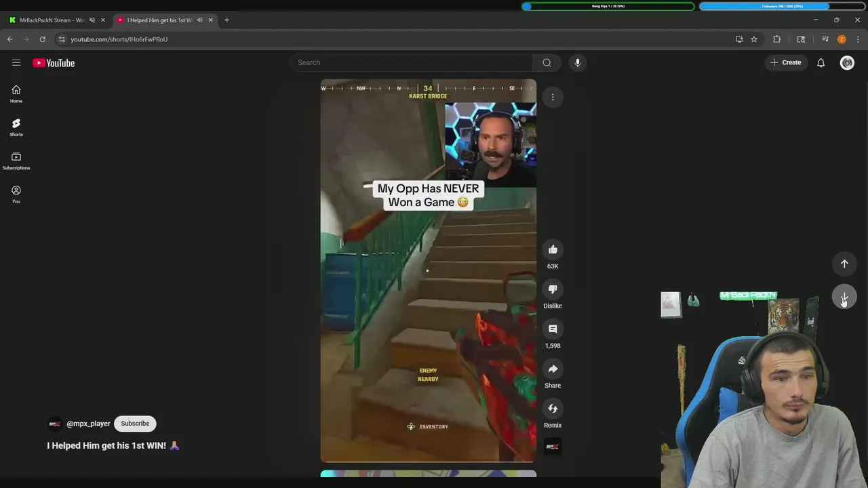Open YouTube notifications bell
Screen dimensions: 868x488
[x=821, y=62]
